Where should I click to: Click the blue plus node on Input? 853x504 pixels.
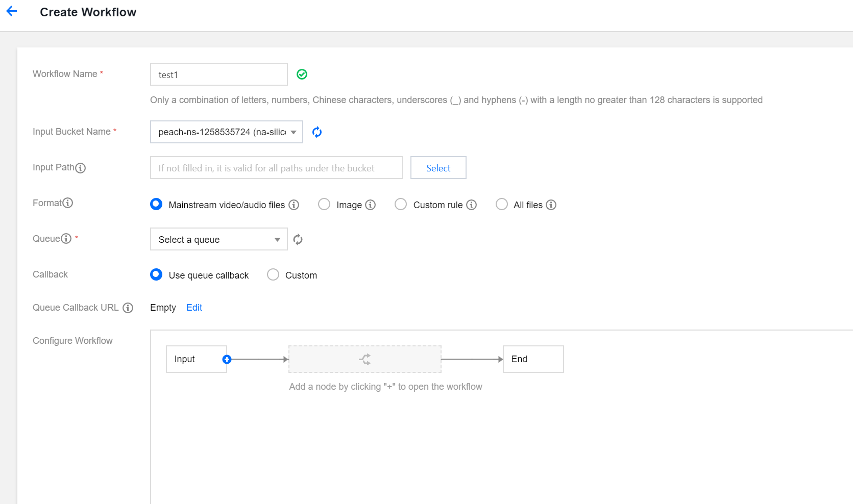point(227,359)
